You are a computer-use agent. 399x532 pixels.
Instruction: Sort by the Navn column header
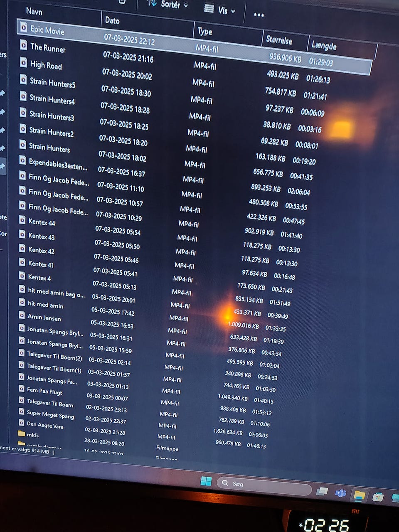click(34, 11)
